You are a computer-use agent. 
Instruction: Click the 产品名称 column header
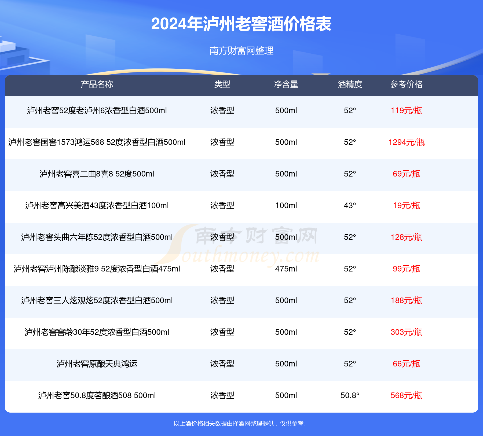pos(97,84)
